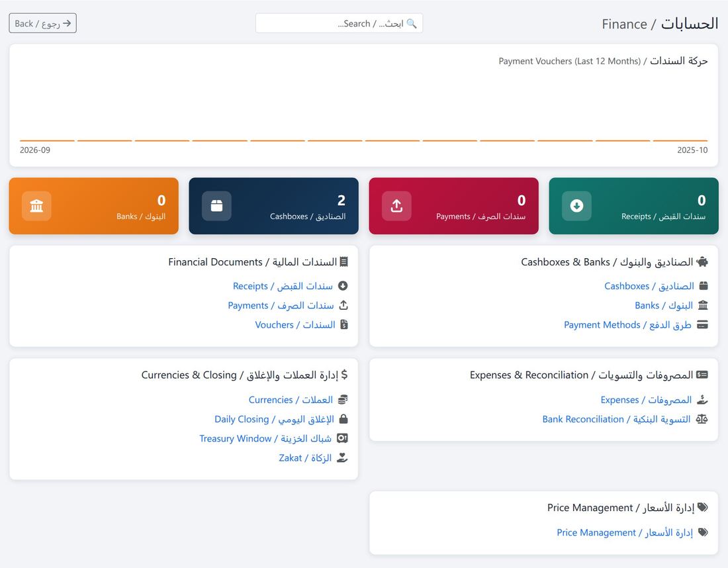Click the upload arrow icon on Payments card
The image size is (728, 568).
[396, 206]
